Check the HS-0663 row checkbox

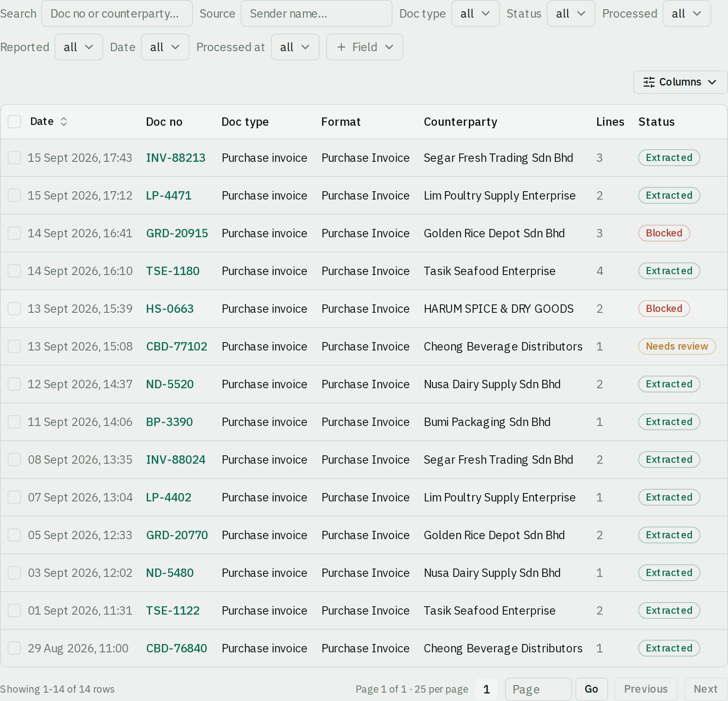[x=14, y=309]
